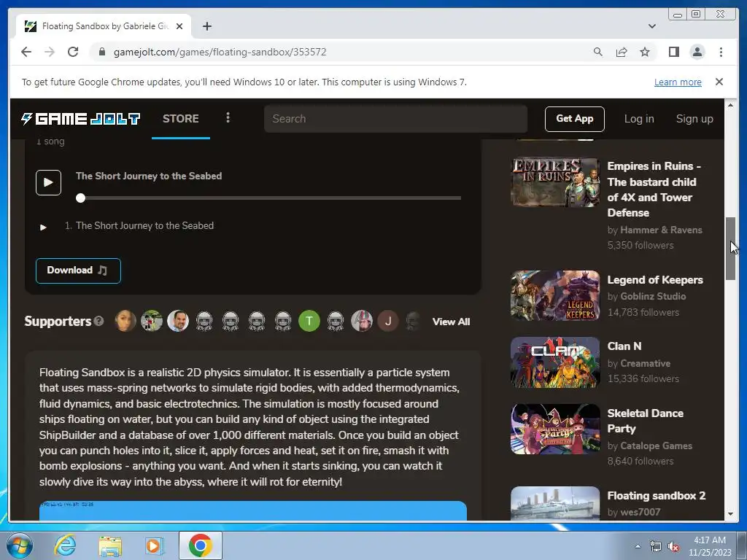This screenshot has width=747, height=560.
Task: Open developer Creamative profile
Action: [x=645, y=363]
